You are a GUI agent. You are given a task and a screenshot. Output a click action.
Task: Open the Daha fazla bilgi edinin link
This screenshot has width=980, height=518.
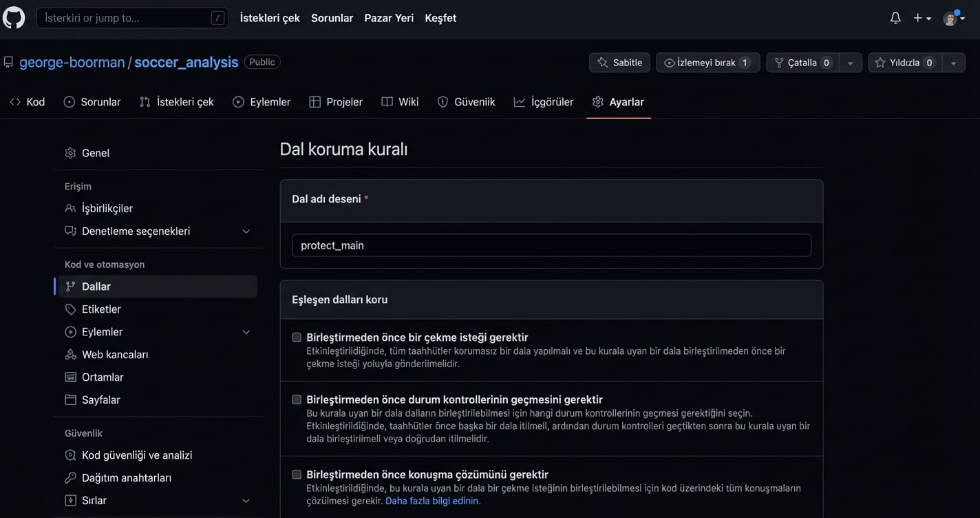tap(432, 501)
